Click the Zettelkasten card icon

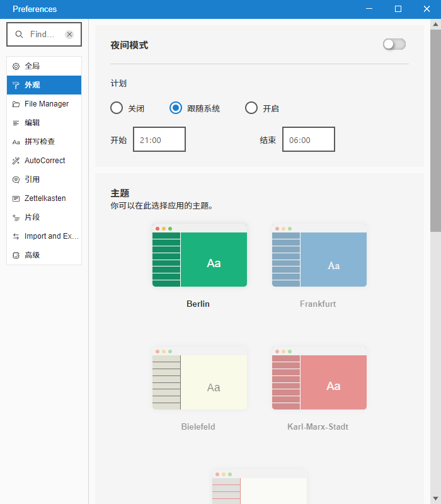tap(16, 198)
